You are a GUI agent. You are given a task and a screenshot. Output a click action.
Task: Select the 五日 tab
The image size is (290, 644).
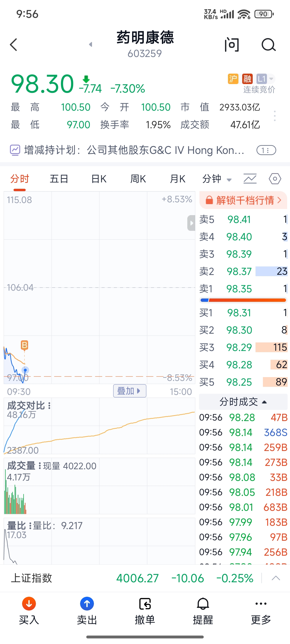pos(59,179)
